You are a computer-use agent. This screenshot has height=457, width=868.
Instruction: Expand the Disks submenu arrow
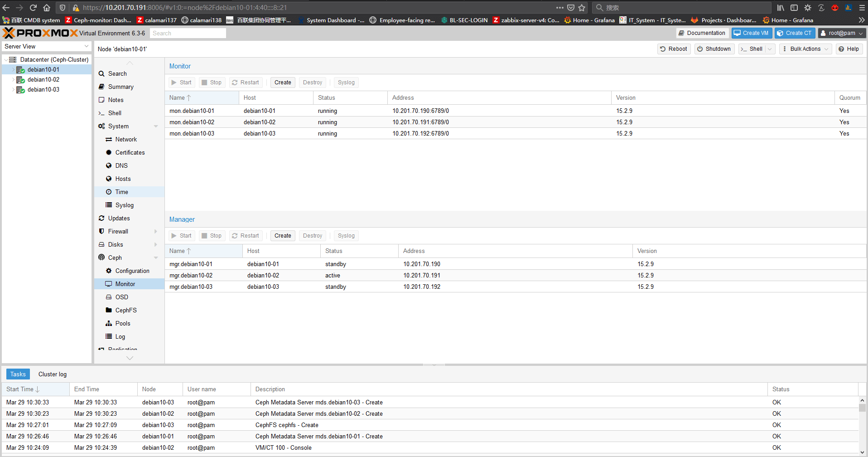[x=156, y=244]
